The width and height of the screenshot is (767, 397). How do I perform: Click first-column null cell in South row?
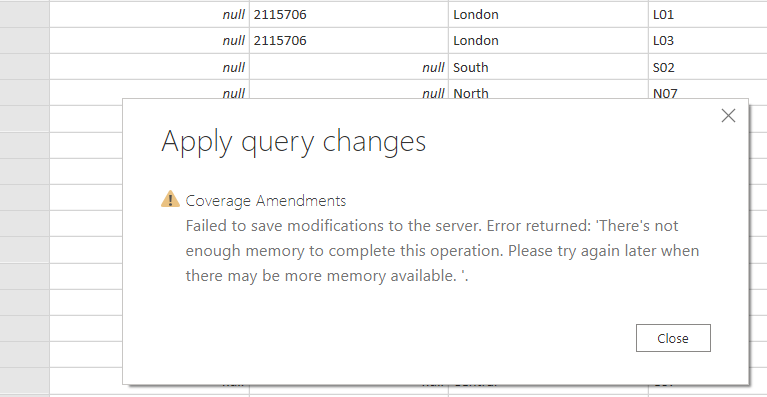pyautogui.click(x=149, y=67)
